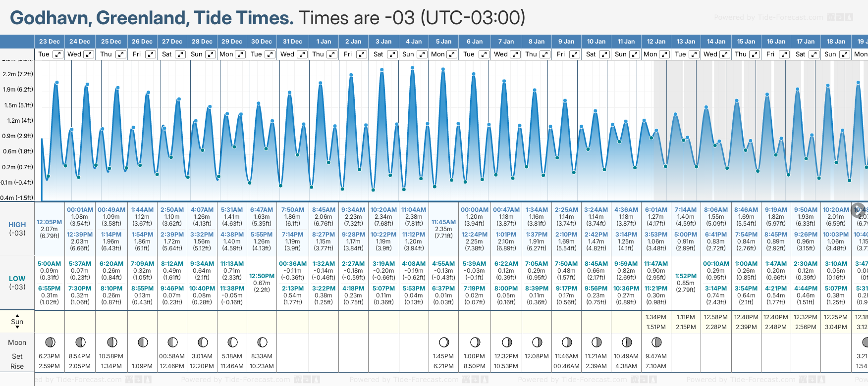The image size is (868, 386).
Task: Click the enlarge icon beside Thu 1 Jan
Action: tap(332, 54)
